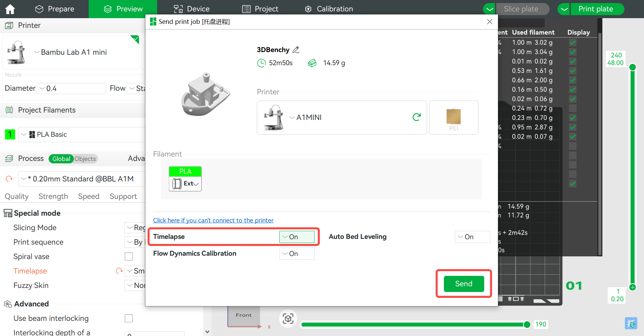The image size is (644, 336).
Task: Refresh the A1MINI printer list
Action: coord(417,117)
